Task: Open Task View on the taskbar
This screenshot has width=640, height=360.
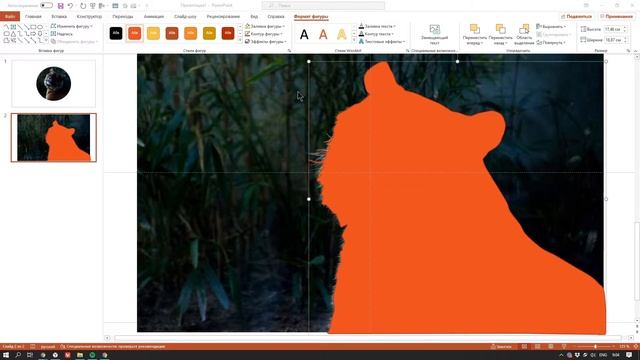Action: coord(30,355)
